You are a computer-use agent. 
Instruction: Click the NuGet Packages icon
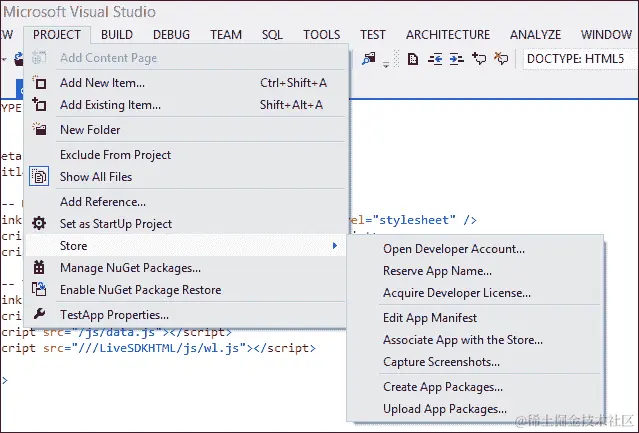39,268
